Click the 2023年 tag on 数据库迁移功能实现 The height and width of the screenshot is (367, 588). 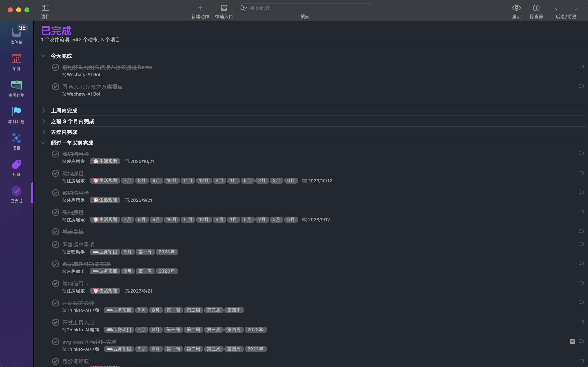tap(167, 271)
